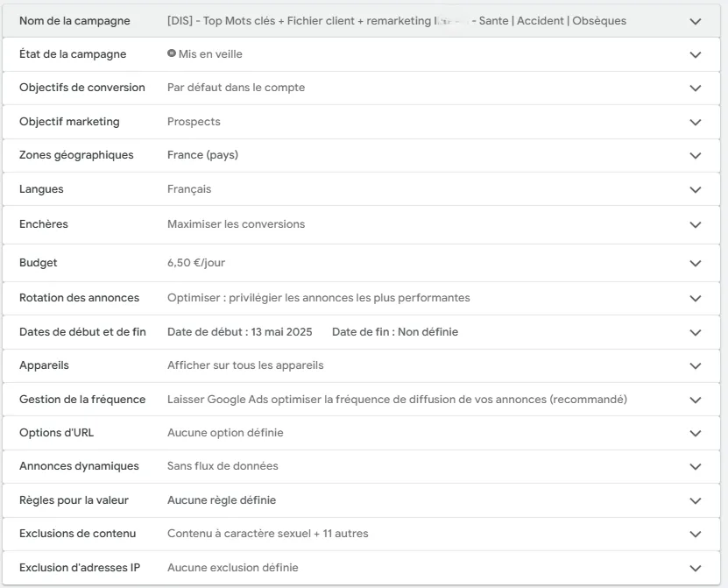Expand the "Exclusions de contenu" section
The width and height of the screenshot is (728, 588).
696,534
